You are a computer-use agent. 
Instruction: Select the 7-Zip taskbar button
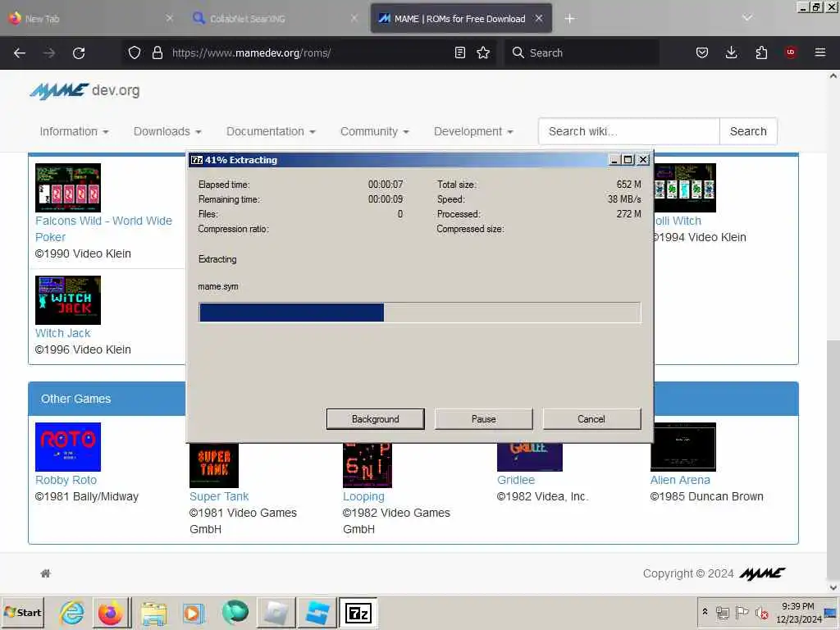(358, 613)
